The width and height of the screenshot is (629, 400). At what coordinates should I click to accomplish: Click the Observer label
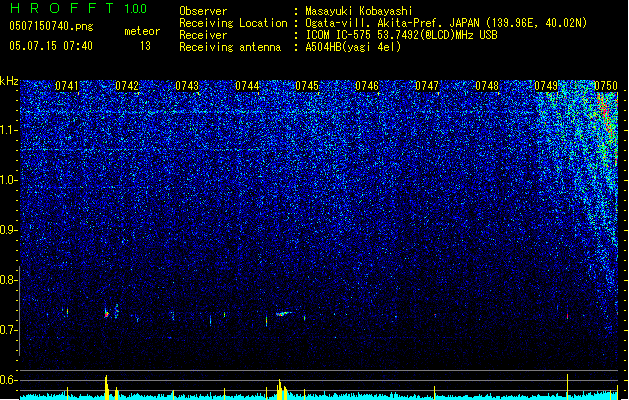coord(203,11)
